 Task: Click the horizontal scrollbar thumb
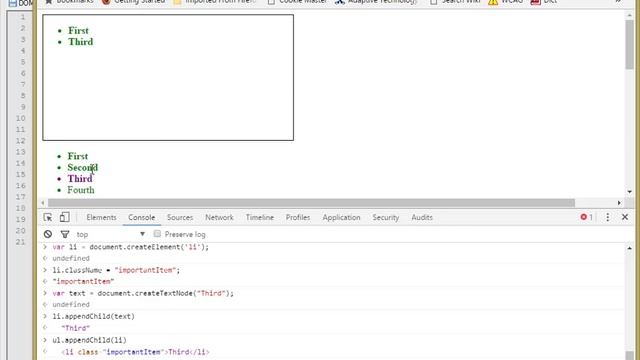pyautogui.click(x=311, y=203)
